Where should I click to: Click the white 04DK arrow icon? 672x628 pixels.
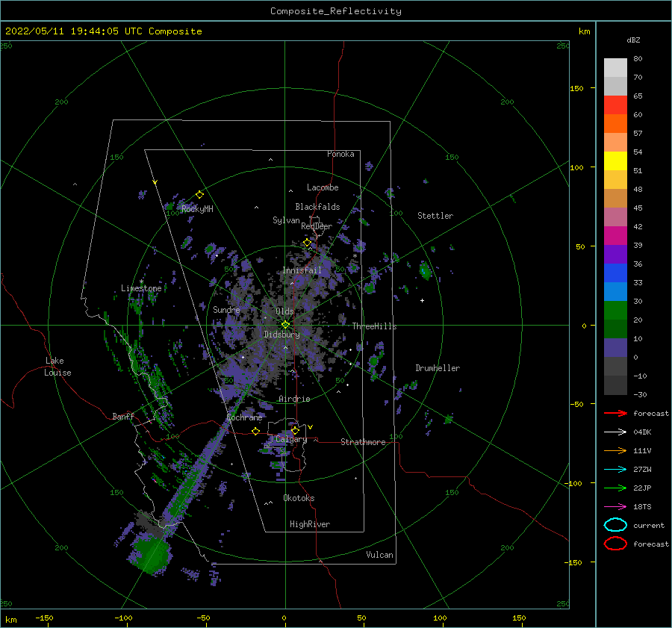[615, 432]
